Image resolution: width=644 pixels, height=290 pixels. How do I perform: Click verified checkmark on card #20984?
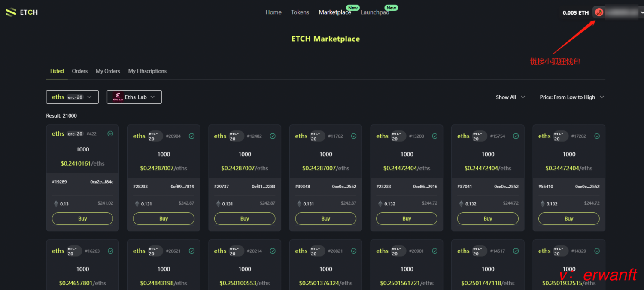pos(191,136)
